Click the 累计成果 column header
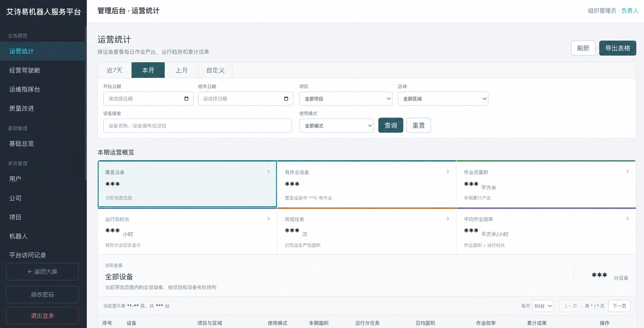 [537, 323]
